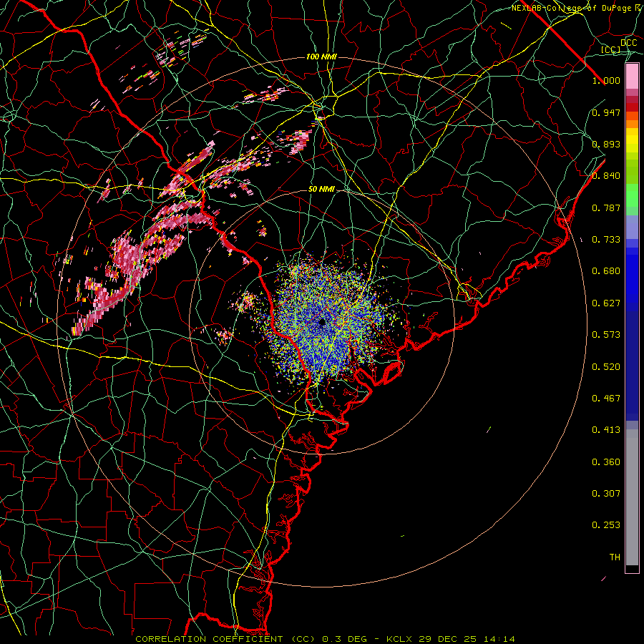Click the 0.893 scale value
Image resolution: width=644 pixels, height=644 pixels.
coord(606,144)
